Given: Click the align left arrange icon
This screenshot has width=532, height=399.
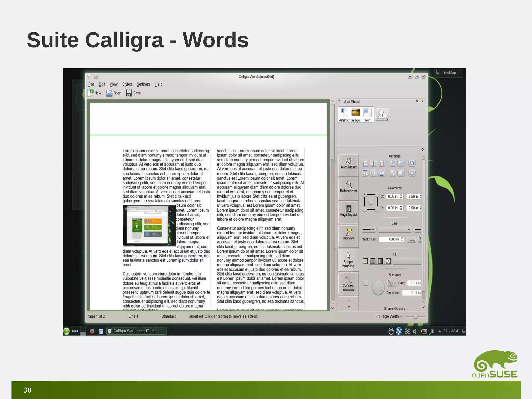Looking at the screenshot, I should point(365,163).
